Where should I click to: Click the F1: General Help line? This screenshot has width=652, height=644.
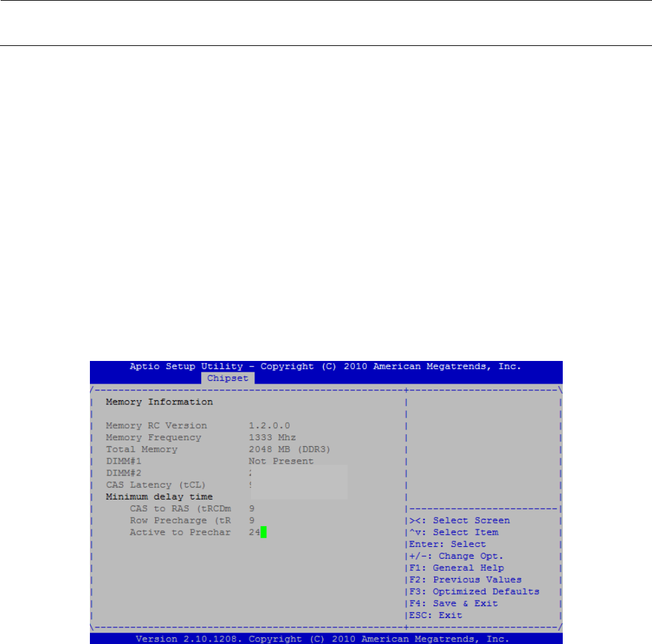(457, 568)
